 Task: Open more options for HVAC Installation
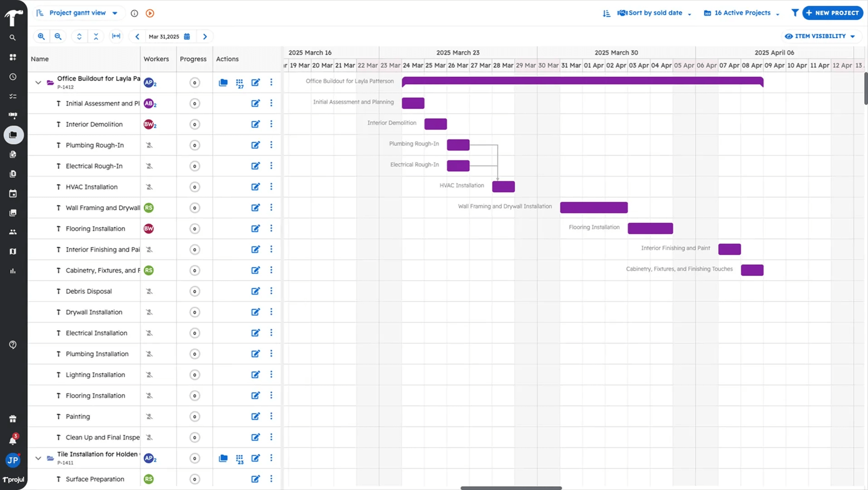click(271, 187)
